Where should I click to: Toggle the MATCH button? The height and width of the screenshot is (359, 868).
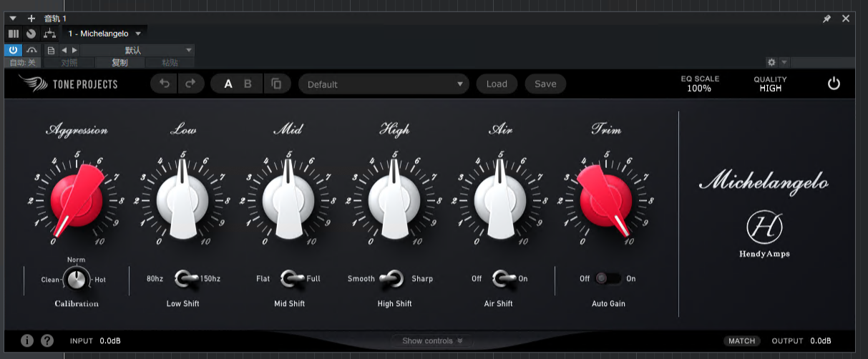pyautogui.click(x=741, y=341)
